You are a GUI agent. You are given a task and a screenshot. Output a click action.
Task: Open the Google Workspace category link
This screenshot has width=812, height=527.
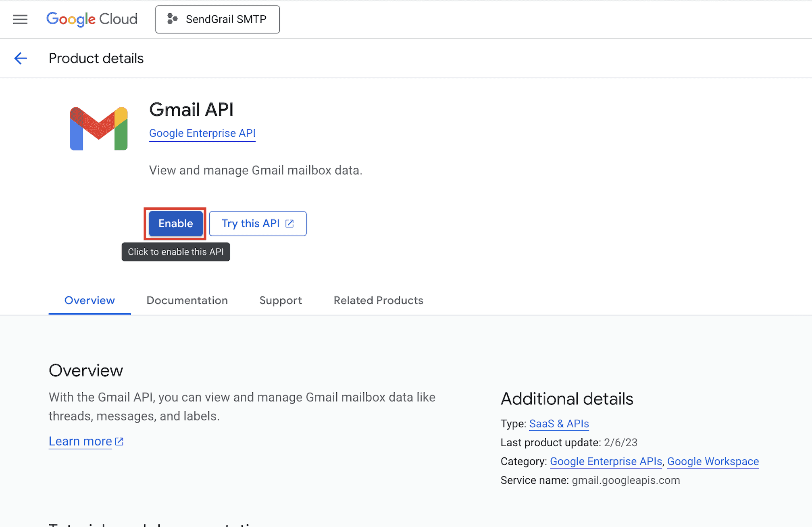point(713,461)
